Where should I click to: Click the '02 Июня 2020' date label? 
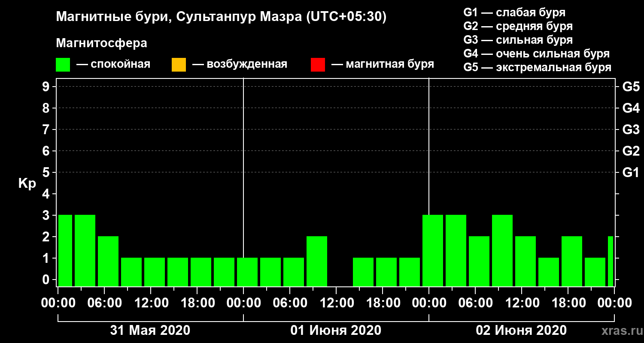coord(521,331)
